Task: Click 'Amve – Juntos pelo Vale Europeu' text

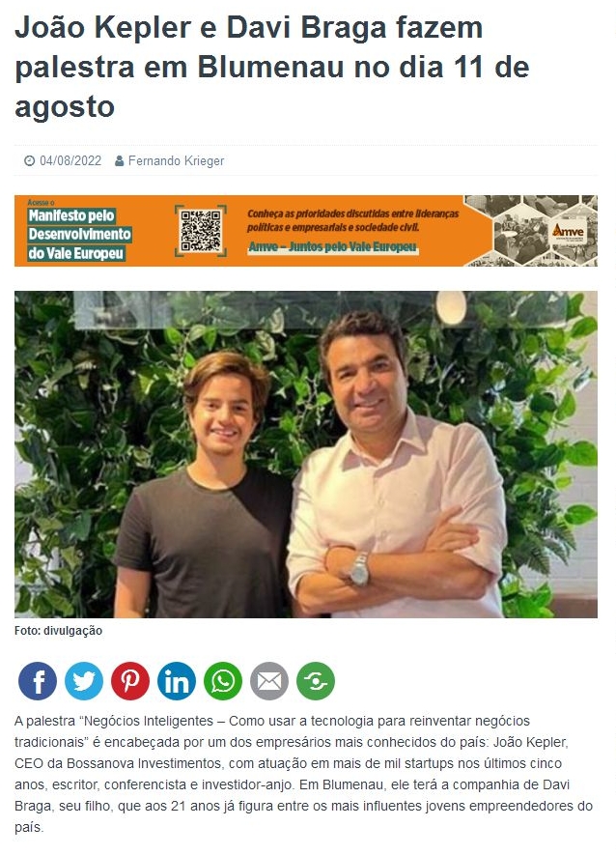Action: (x=332, y=247)
